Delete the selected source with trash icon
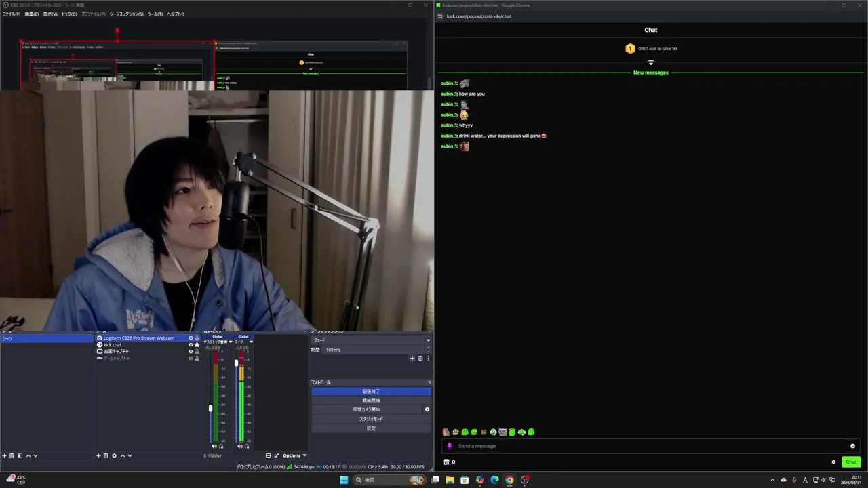Screen dimensions: 868x488 pos(106,455)
